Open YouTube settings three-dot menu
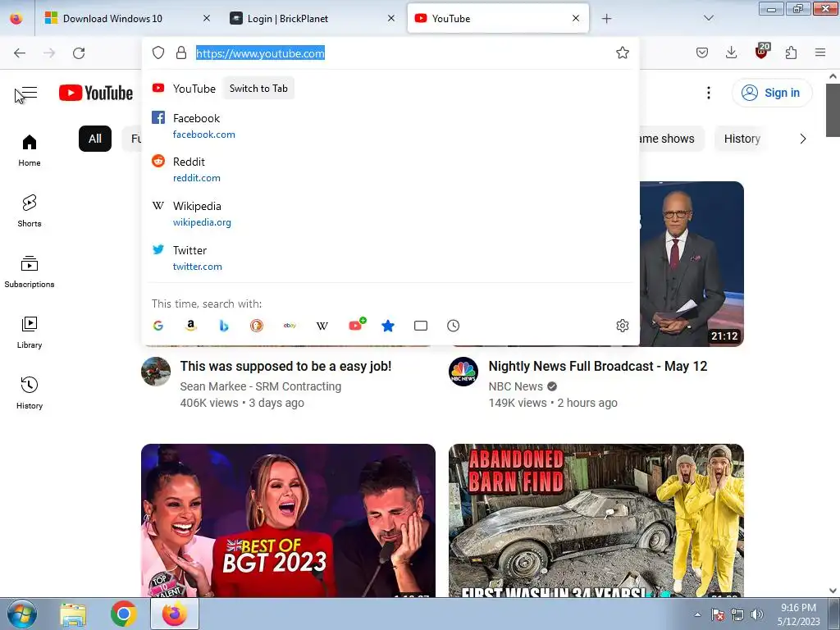 [x=708, y=94]
